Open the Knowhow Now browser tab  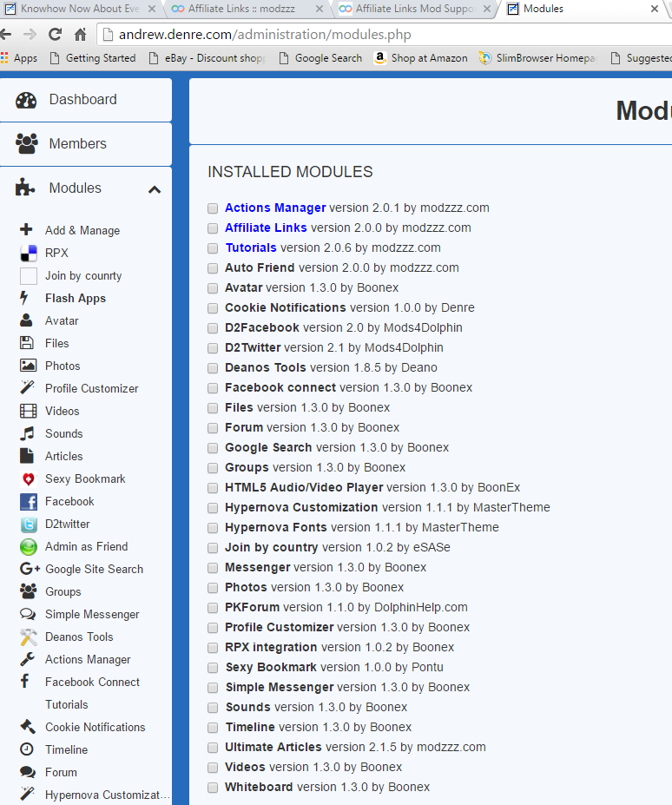pos(78,9)
